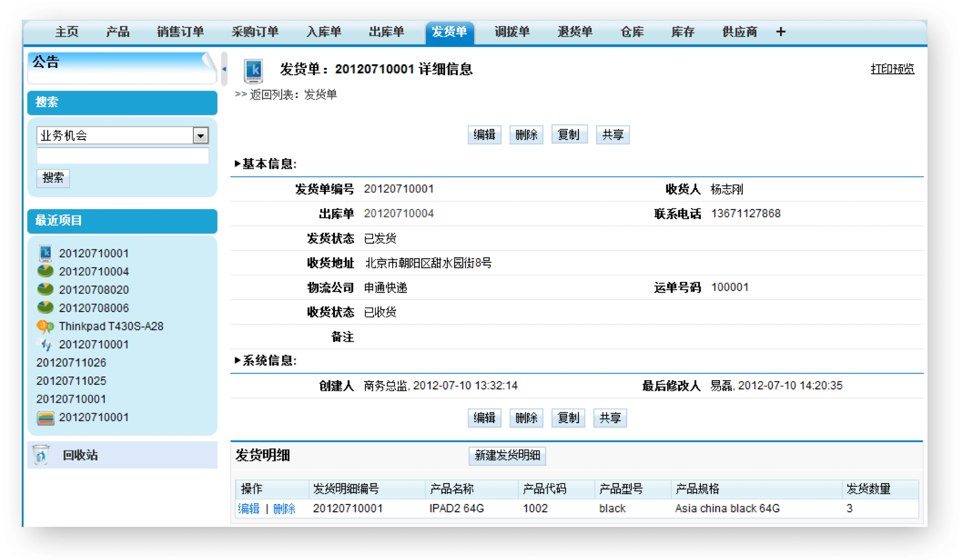Viewport: 969px width, 560px height.
Task: Collapse the sidebar using the small arrow handle
Action: [x=224, y=69]
